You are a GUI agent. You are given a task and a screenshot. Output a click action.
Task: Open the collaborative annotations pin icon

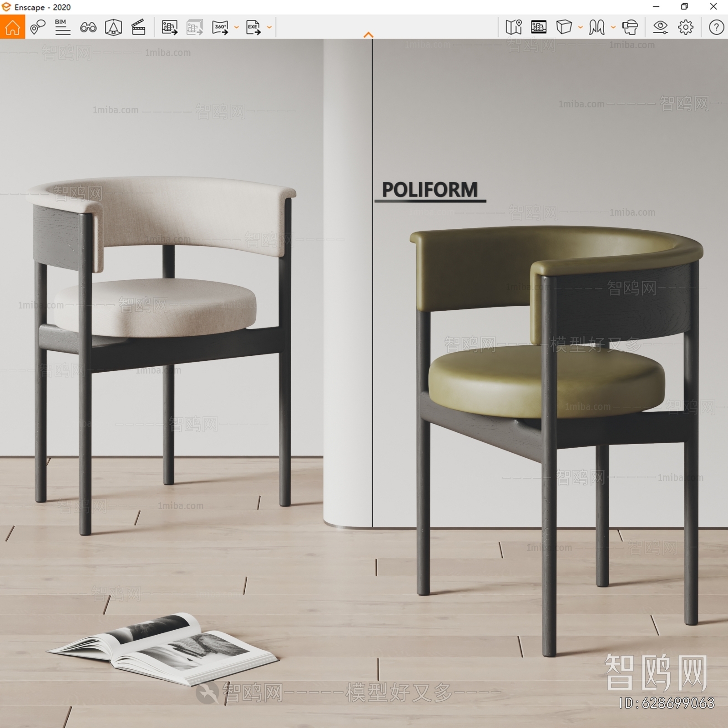coord(38,27)
